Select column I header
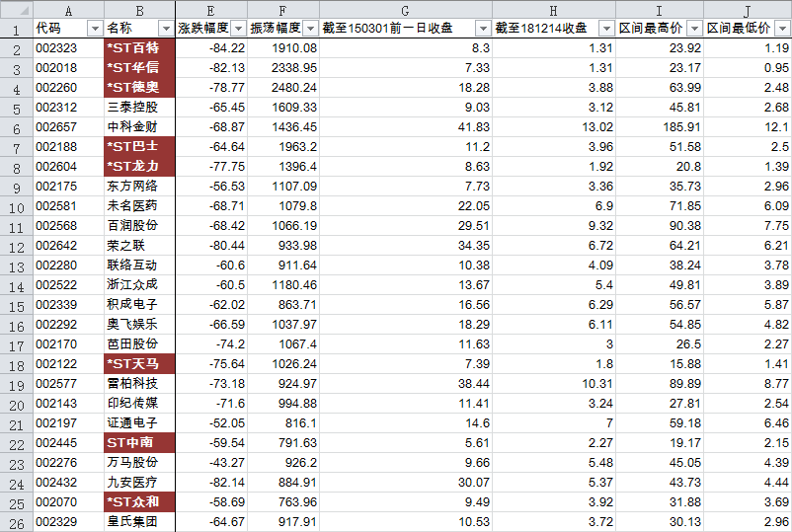This screenshot has width=792, height=532. (659, 10)
